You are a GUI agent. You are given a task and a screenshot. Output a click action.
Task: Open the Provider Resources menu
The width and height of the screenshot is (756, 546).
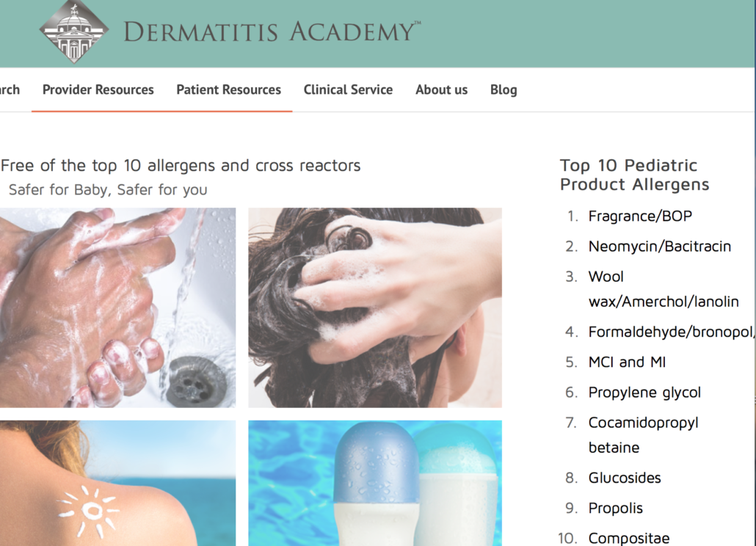98,90
